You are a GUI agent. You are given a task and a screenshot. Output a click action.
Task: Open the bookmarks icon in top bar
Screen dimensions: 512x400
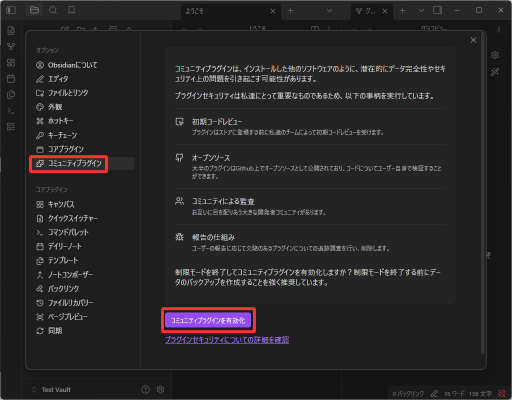click(x=71, y=10)
